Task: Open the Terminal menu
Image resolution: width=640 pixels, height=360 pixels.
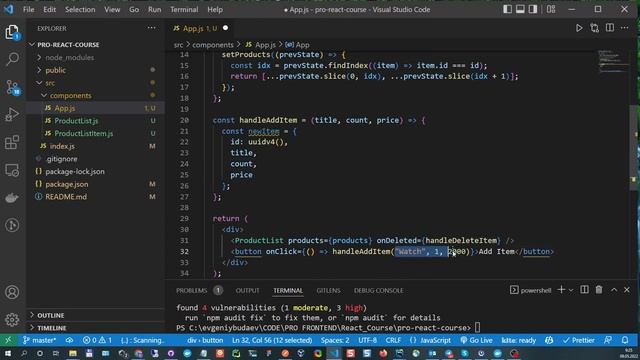Action: (184, 9)
